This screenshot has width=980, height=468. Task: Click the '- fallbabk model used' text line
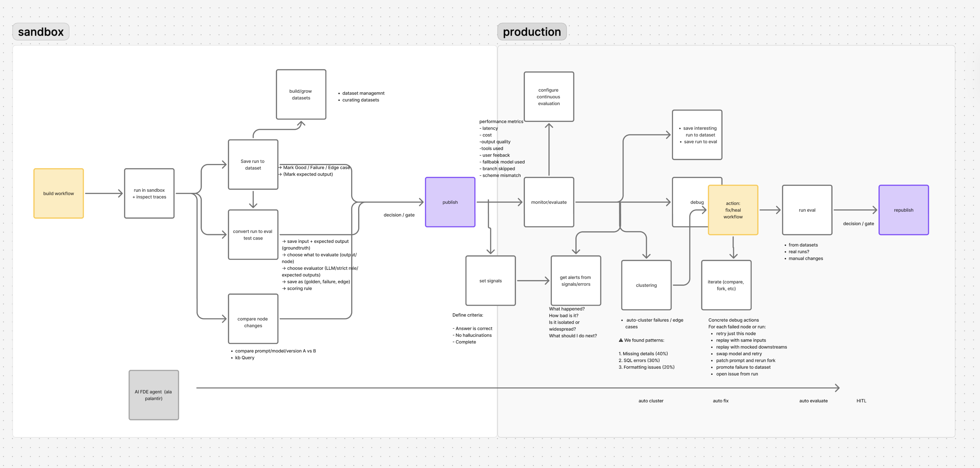point(502,162)
